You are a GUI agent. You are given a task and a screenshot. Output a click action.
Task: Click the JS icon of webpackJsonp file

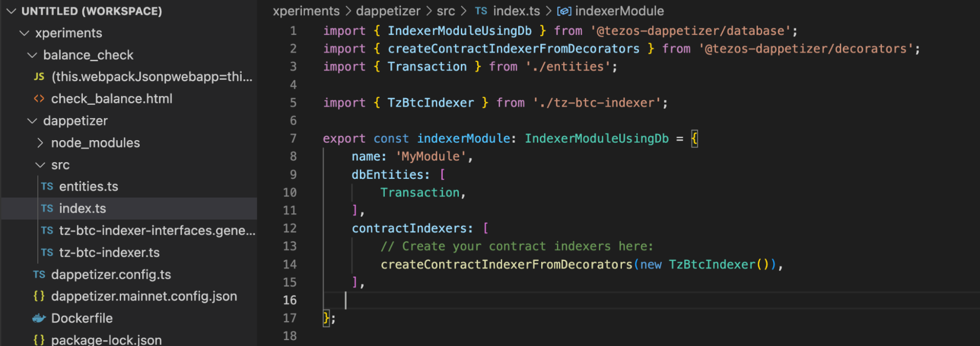pos(39,77)
